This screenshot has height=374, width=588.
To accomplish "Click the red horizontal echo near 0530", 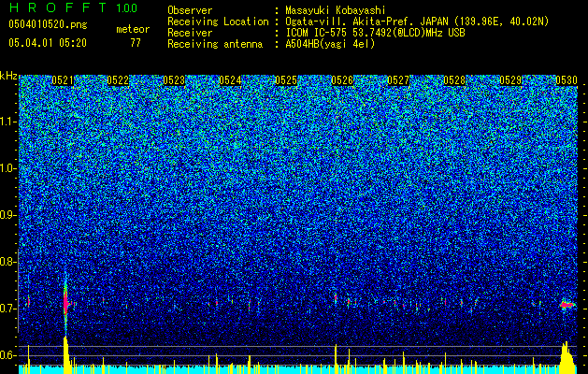I will tap(567, 305).
